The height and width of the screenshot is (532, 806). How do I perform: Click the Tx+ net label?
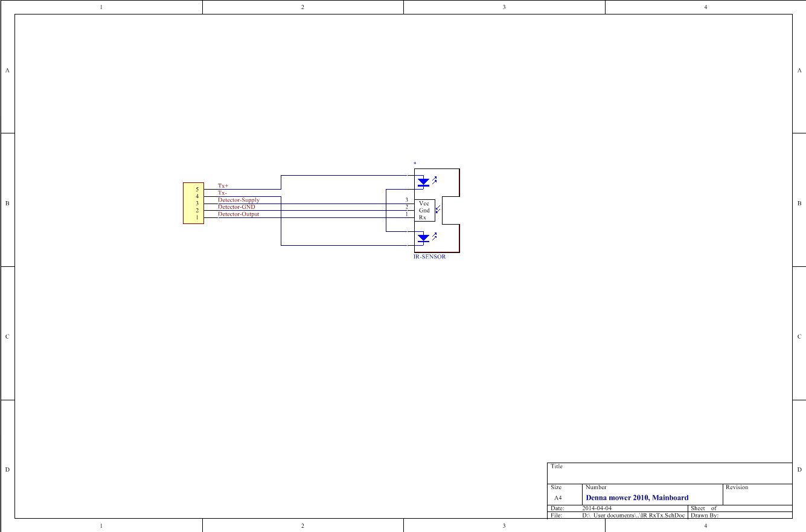223,186
